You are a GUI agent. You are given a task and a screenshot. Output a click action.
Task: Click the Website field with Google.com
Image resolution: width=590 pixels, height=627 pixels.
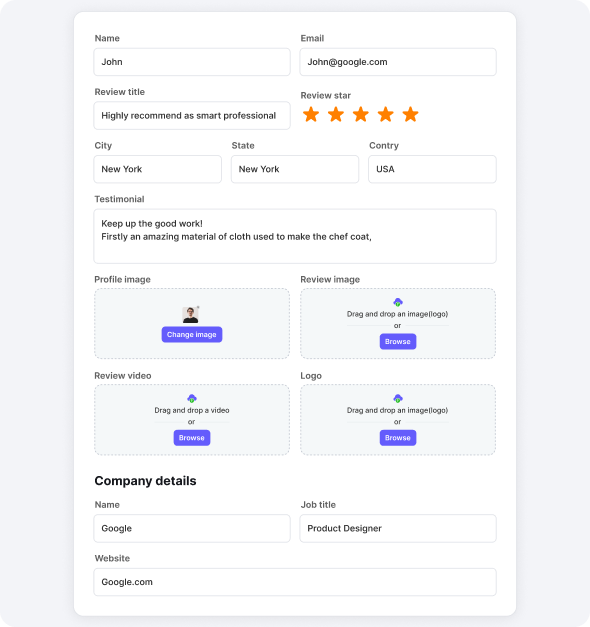tap(295, 582)
